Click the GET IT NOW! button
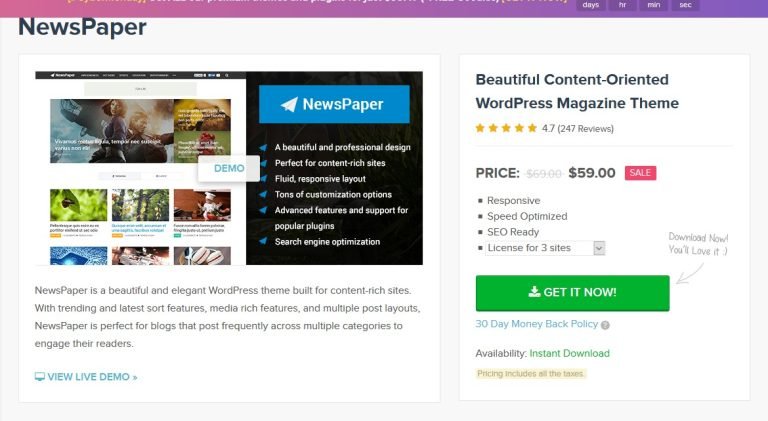The height and width of the screenshot is (421, 768). tap(573, 293)
